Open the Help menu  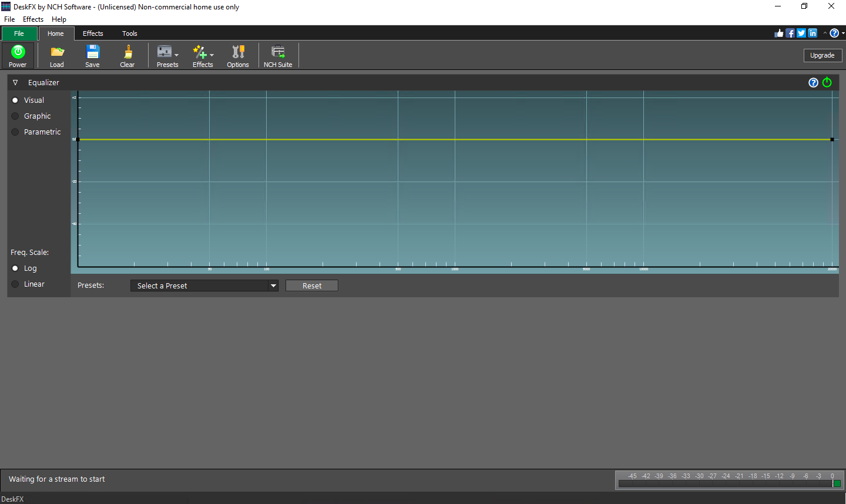59,19
